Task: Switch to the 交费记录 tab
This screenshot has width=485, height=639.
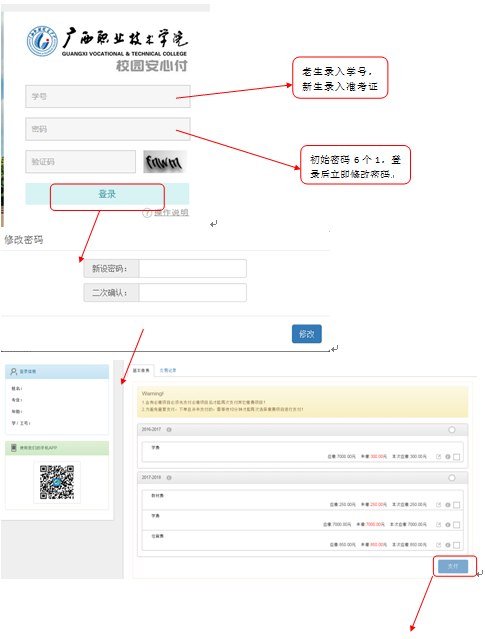Action: (x=168, y=370)
